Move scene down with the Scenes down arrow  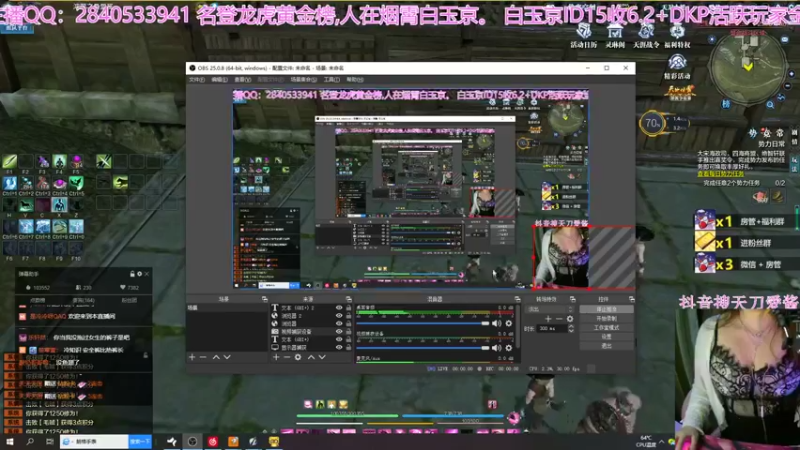[227, 357]
